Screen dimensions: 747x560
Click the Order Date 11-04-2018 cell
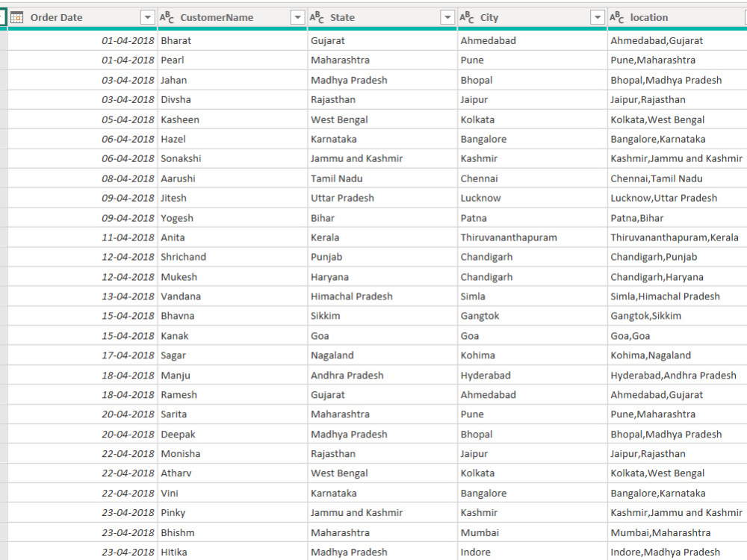click(x=82, y=237)
